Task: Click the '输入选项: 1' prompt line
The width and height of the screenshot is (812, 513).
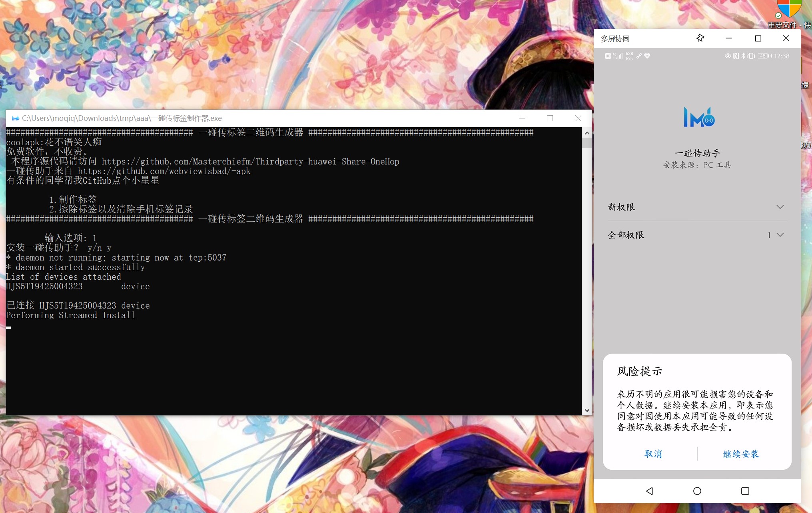Action: coord(71,238)
